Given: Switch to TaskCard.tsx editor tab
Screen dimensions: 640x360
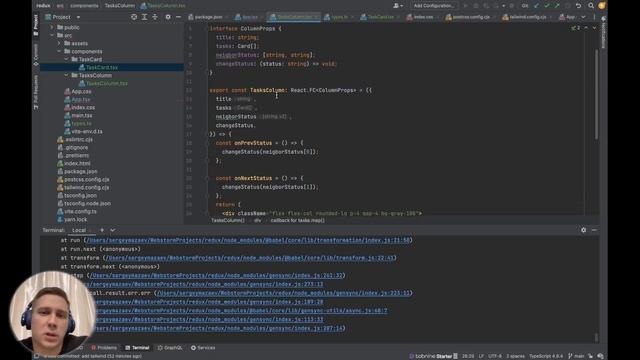Looking at the screenshot, I should [380, 17].
